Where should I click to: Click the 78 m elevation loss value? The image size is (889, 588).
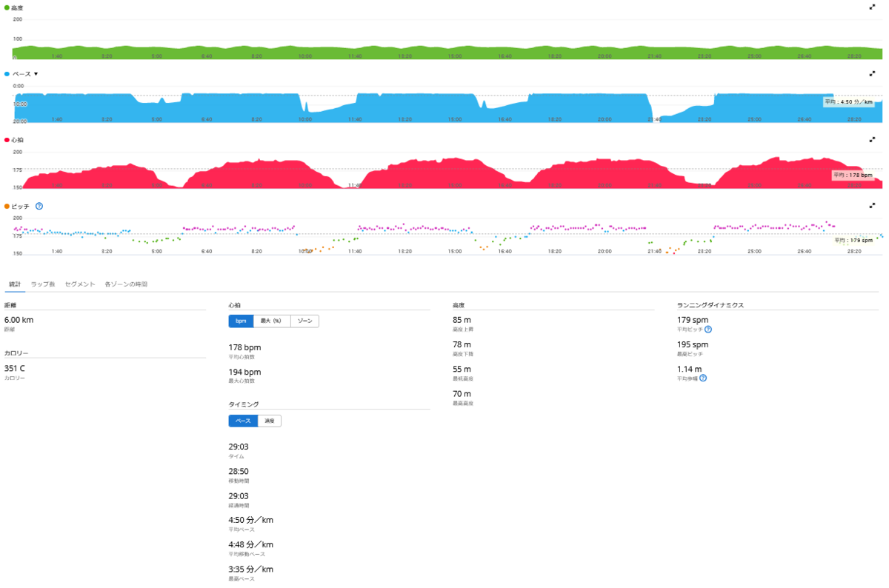(x=462, y=344)
